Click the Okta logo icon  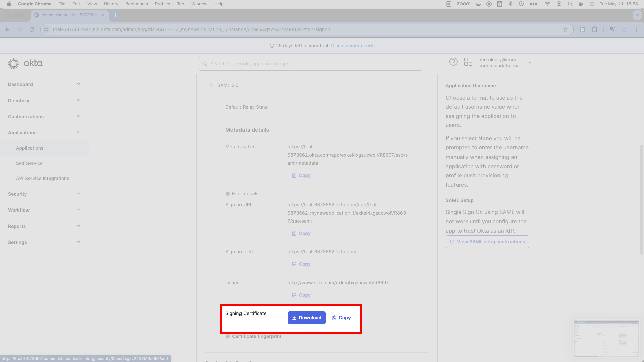tap(13, 63)
